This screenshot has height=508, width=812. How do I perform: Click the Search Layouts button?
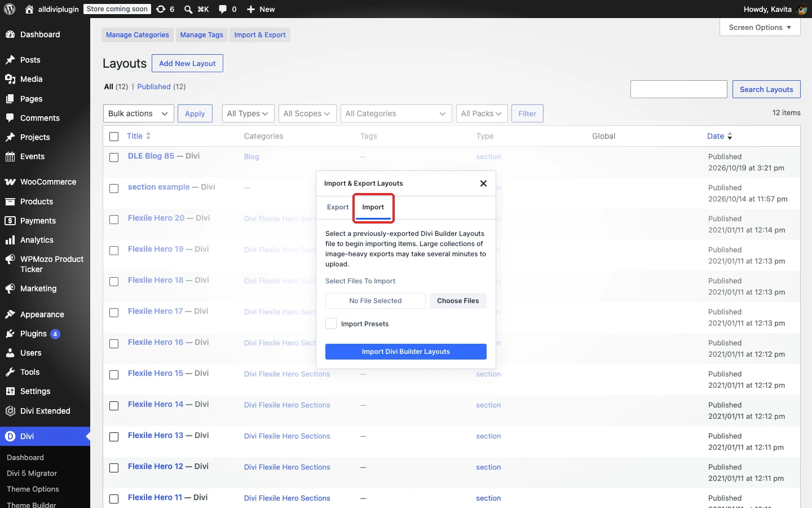(766, 89)
